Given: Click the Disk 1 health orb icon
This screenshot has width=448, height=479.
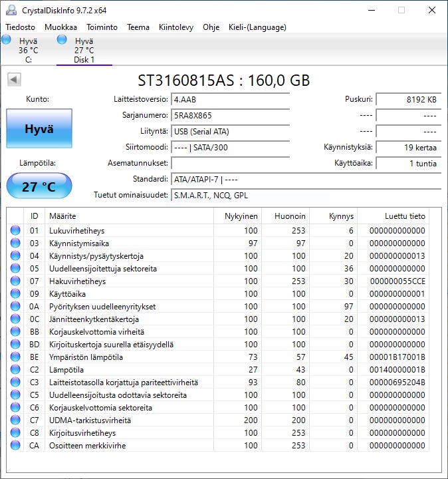Looking at the screenshot, I should (x=62, y=40).
